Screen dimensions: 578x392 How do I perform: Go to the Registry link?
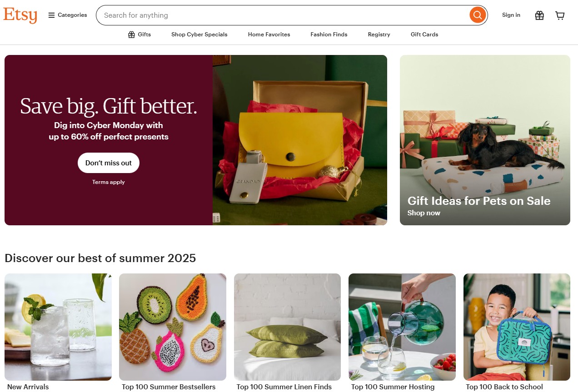tap(379, 35)
